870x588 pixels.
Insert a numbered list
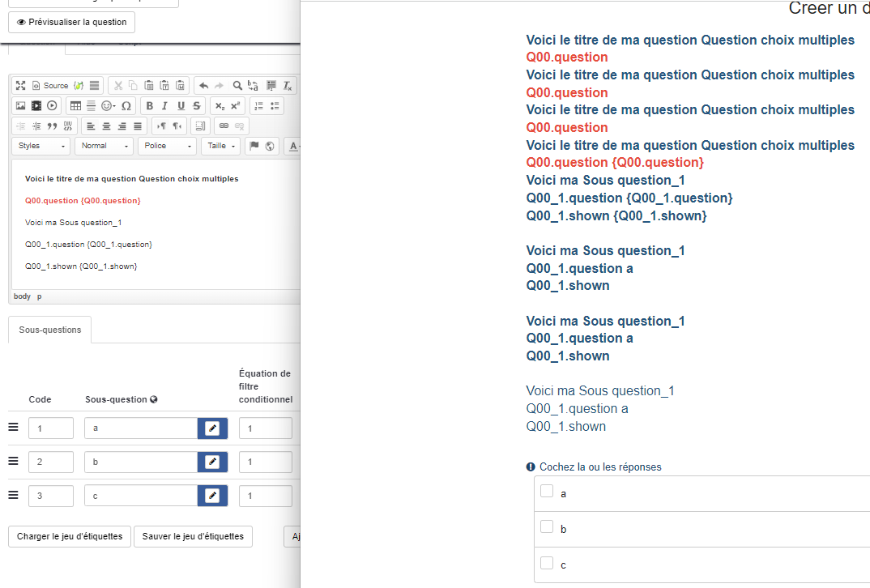tap(258, 105)
